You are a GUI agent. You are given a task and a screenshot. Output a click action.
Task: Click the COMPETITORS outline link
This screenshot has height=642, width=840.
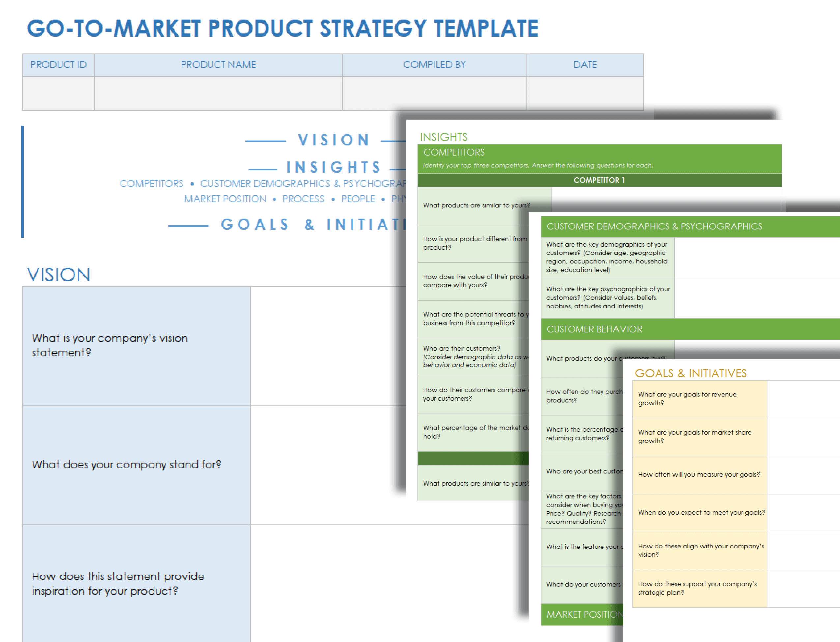(152, 184)
